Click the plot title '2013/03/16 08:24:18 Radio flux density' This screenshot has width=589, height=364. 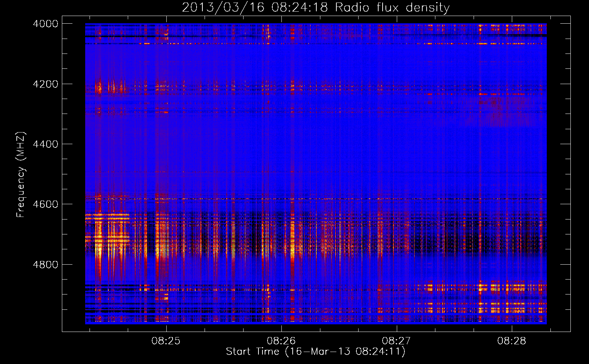tap(316, 8)
